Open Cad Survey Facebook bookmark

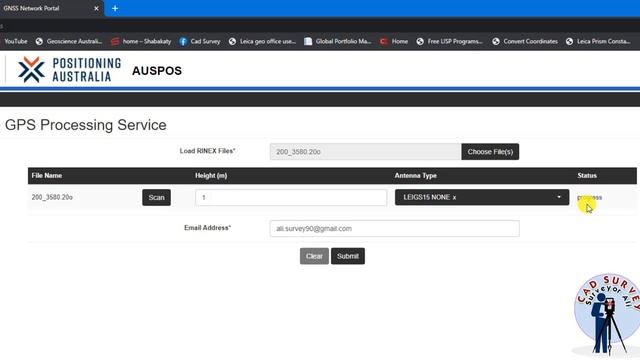200,41
